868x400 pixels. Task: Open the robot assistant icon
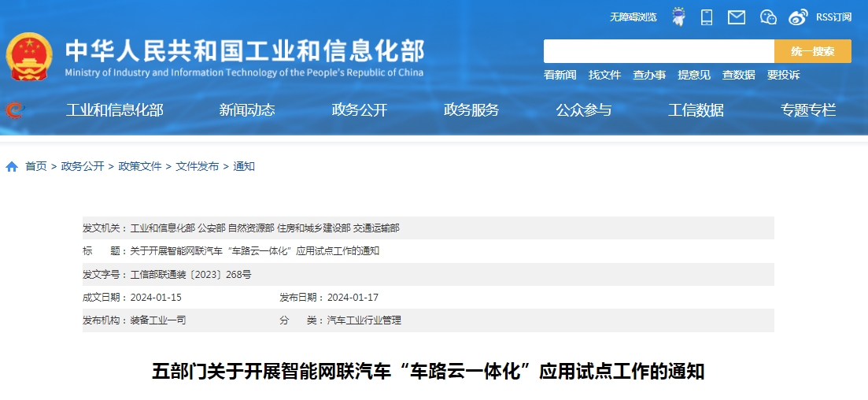pos(678,17)
